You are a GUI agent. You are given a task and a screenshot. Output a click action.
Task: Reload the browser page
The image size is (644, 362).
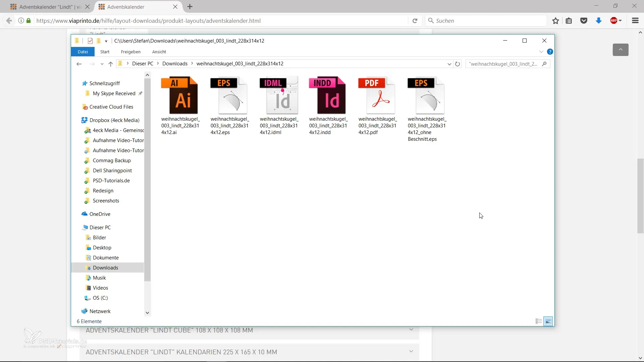[415, 21]
